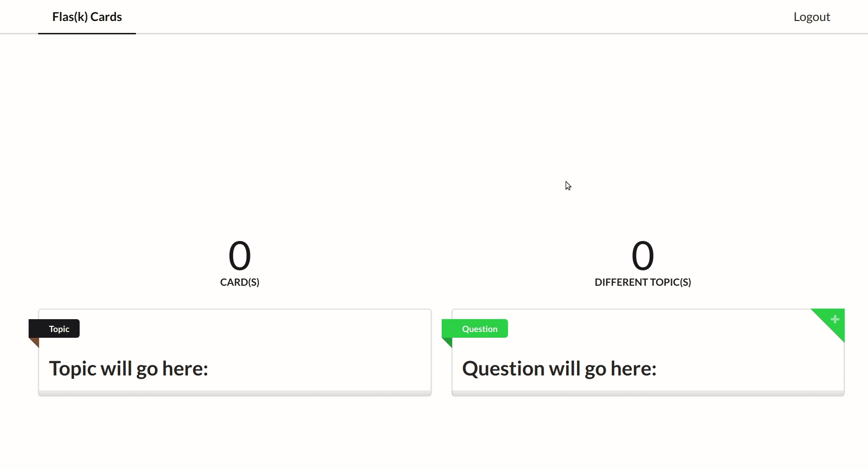Viewport: 868px width, 468px height.
Task: Click the black Topic ribbon label
Action: coord(59,329)
